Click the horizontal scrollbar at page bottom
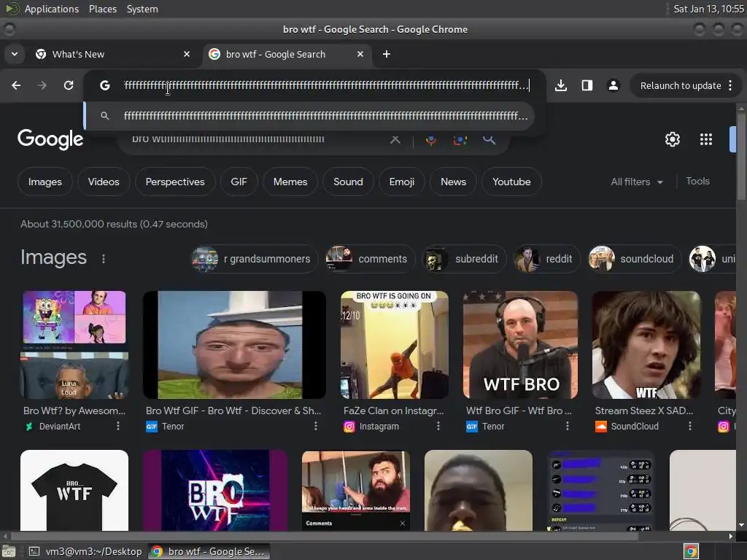 pyautogui.click(x=324, y=536)
